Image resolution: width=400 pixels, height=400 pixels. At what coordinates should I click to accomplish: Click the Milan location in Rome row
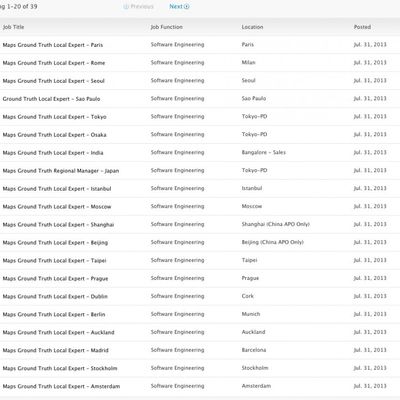tap(249, 63)
